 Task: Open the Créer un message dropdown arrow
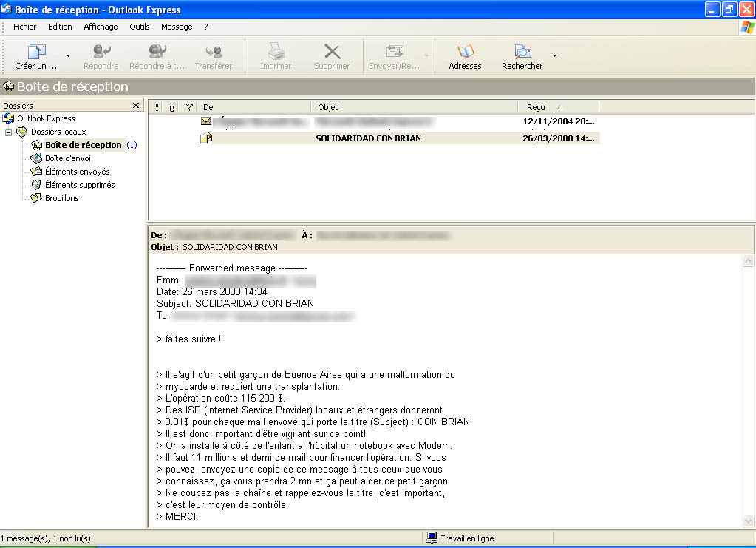click(x=68, y=56)
